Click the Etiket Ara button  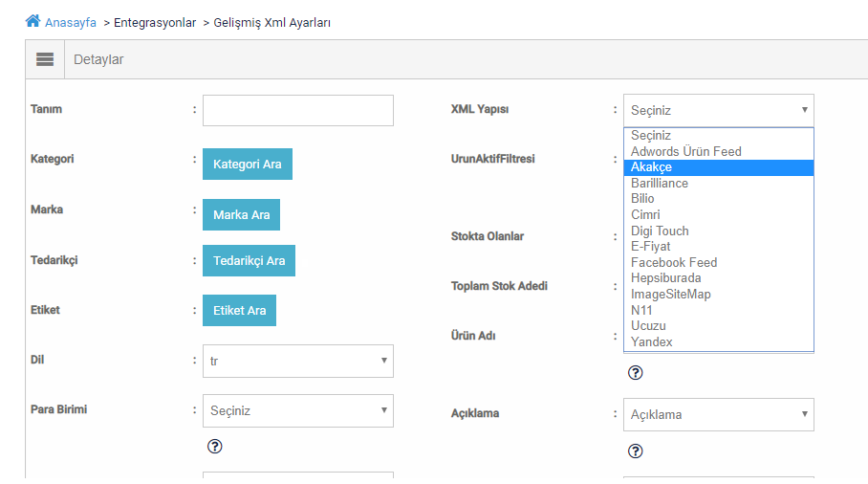pos(239,311)
